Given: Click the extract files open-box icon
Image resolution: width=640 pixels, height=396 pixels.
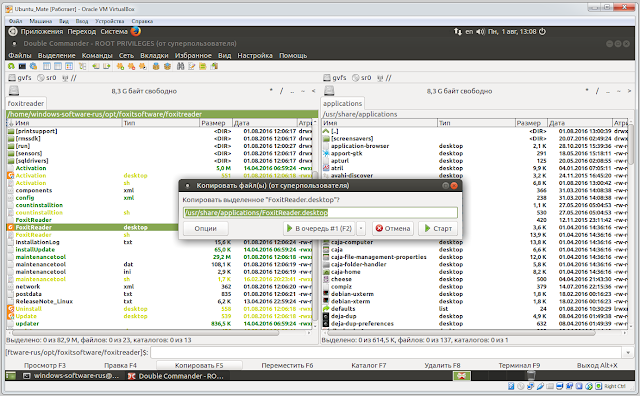Looking at the screenshot, I should [x=167, y=66].
